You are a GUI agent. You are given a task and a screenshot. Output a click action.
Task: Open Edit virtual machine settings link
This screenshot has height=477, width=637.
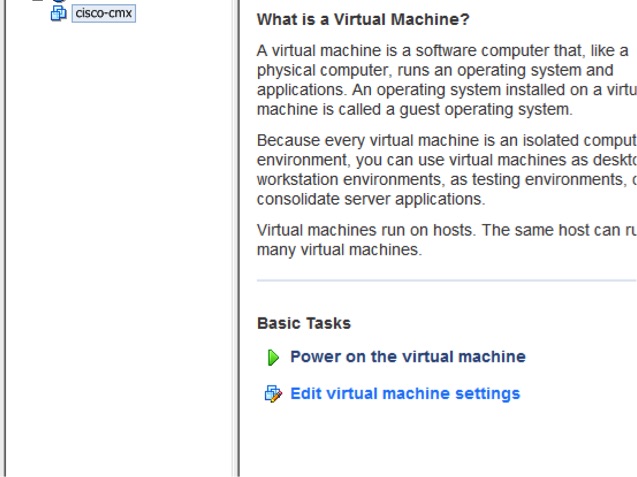point(405,394)
